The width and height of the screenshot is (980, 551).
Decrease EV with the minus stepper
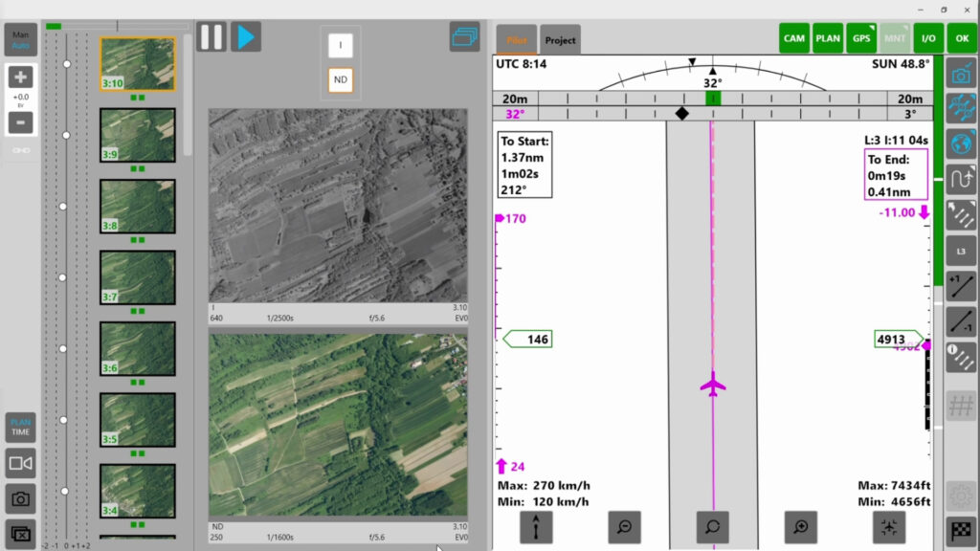(x=20, y=121)
